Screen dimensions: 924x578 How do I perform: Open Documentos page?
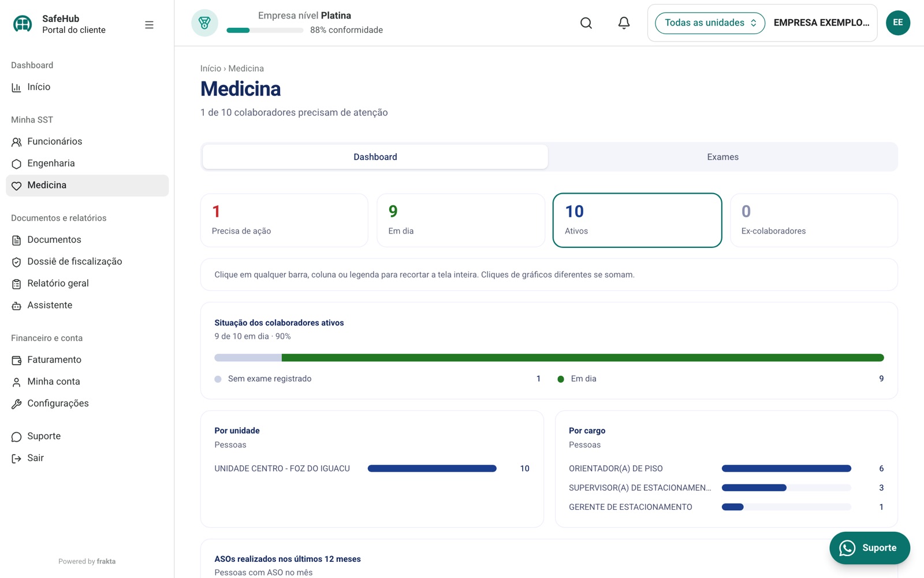tap(87, 240)
